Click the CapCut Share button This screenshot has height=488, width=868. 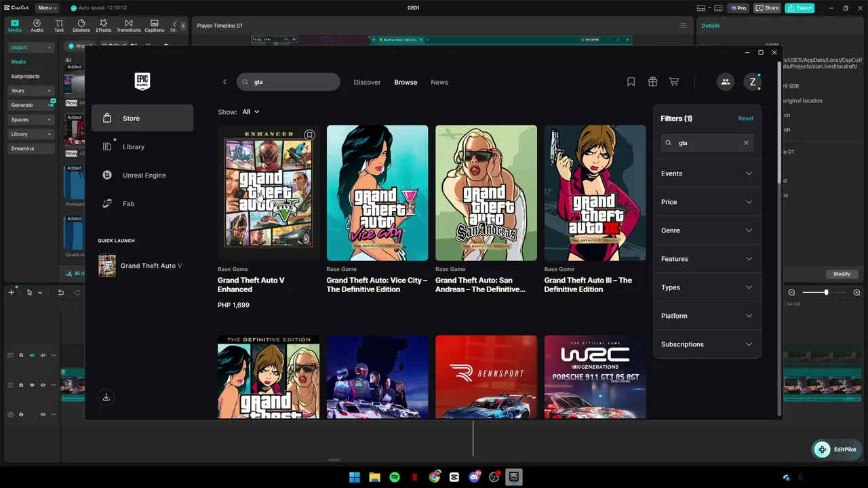coord(767,8)
